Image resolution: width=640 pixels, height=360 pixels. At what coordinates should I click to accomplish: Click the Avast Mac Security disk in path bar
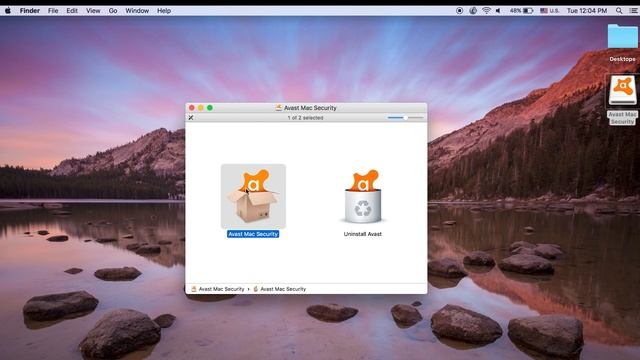coord(218,289)
